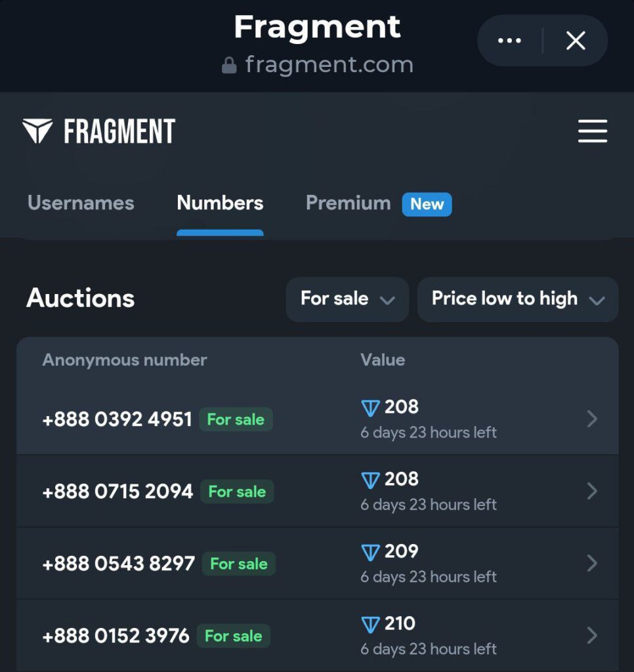
Task: Select the Numbers tab
Action: tap(220, 203)
